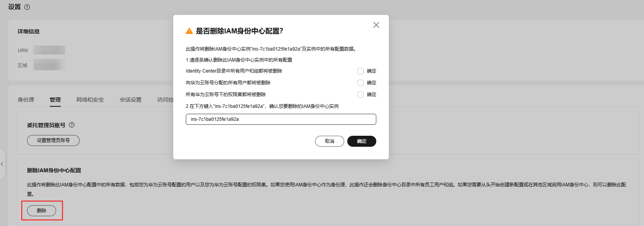Tick the checkbox for 向华为云账号分配的所有用户都将被删除
The width and height of the screenshot is (644, 226).
361,83
